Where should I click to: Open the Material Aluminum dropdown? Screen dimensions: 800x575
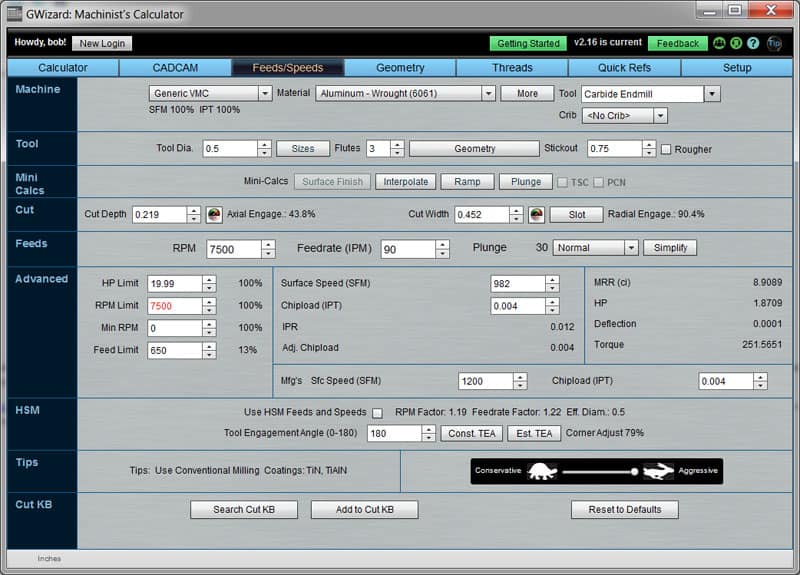[405, 93]
